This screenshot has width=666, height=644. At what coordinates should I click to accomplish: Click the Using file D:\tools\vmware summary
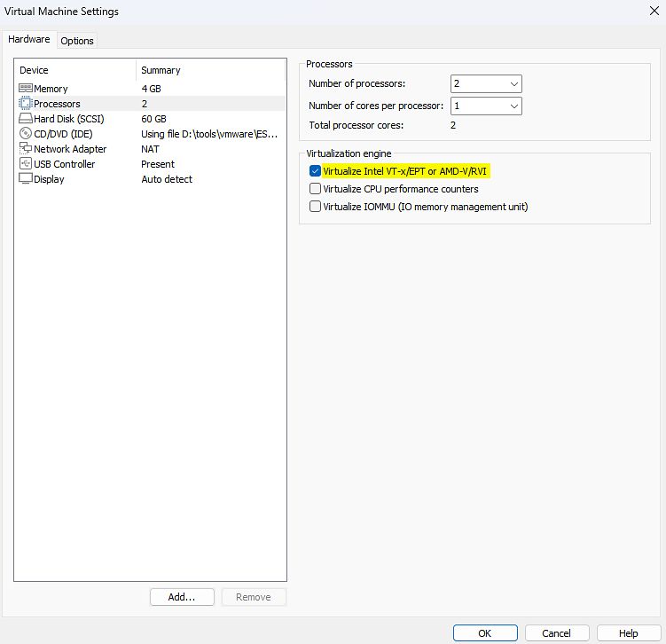pyautogui.click(x=209, y=134)
